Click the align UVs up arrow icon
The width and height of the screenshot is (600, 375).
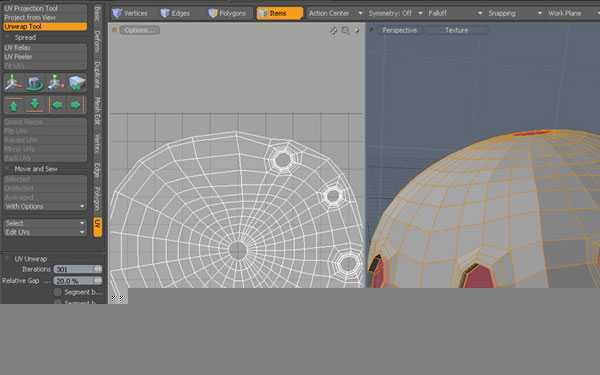[13, 105]
